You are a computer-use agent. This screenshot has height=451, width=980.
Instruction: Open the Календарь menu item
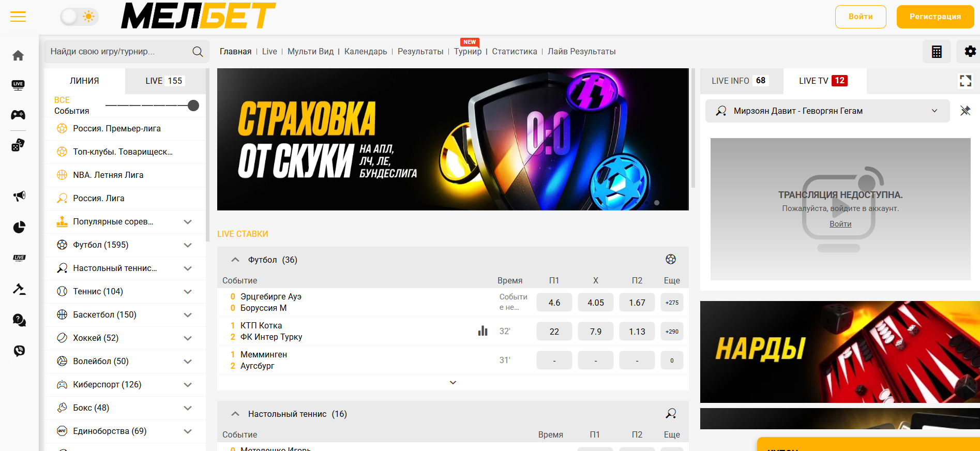pos(366,51)
